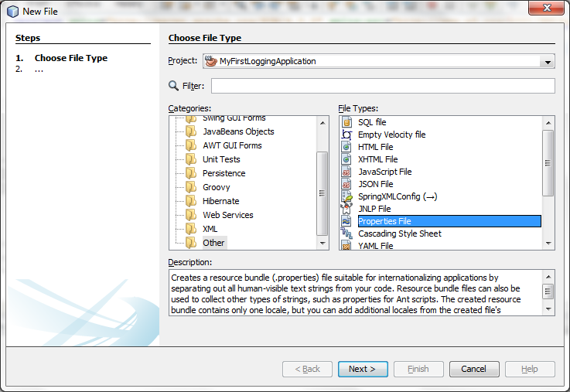Click the Other folder icon
The width and height of the screenshot is (570, 392).
click(x=191, y=243)
